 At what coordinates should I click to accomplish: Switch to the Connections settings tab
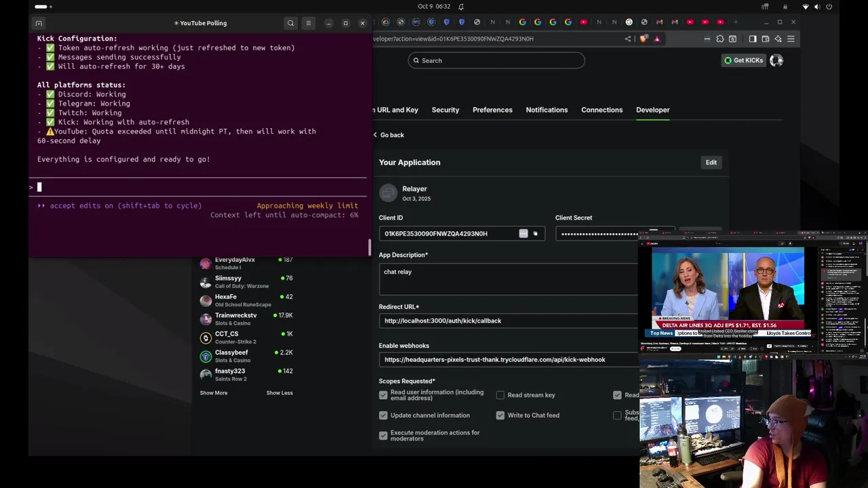point(601,110)
